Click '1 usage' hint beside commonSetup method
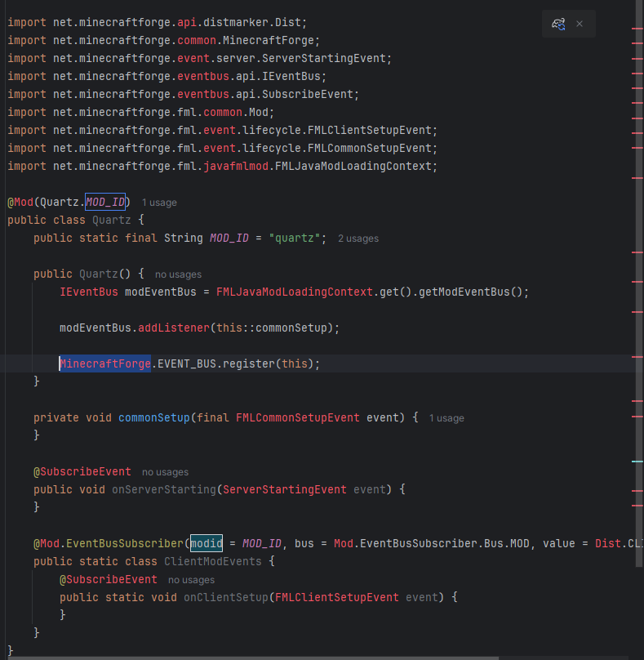 pyautogui.click(x=446, y=418)
